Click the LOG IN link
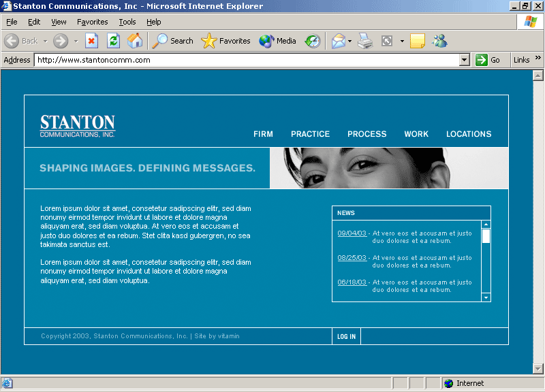Screen dimensions: 545x392 346,336
